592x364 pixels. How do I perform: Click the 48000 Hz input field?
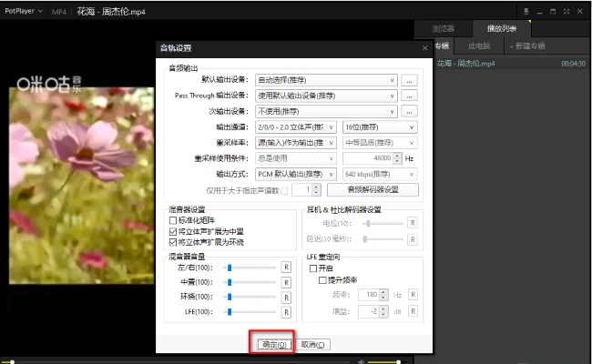pos(368,158)
